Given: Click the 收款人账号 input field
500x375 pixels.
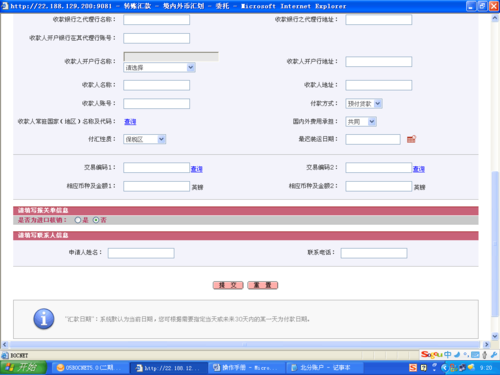Looking at the screenshot, I should (157, 104).
